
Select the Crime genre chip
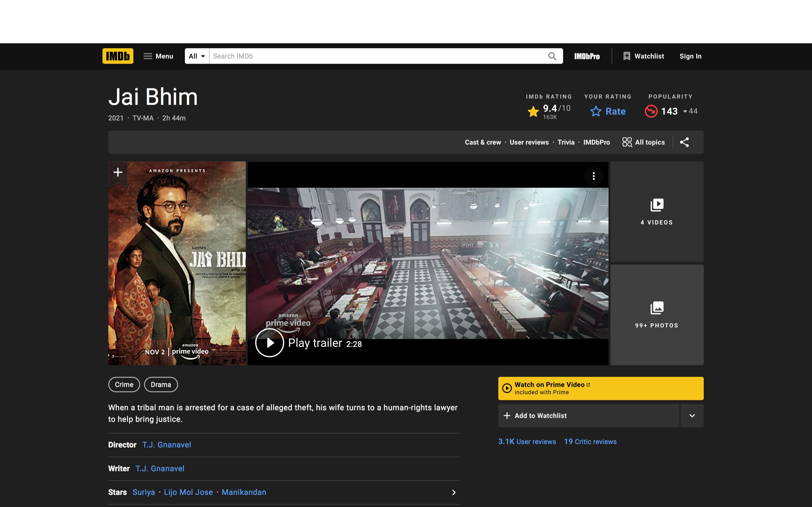(124, 385)
